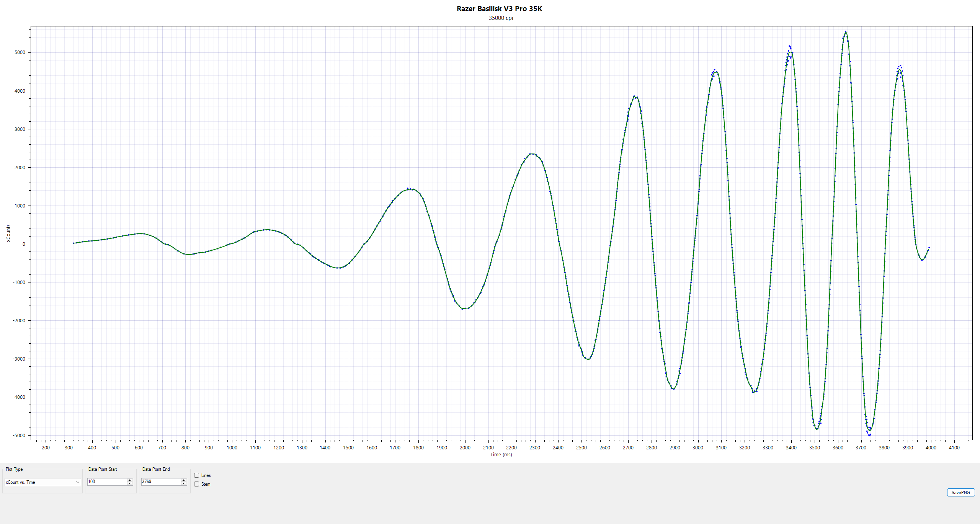Decrease Data Point Start with down arrow

(130, 483)
